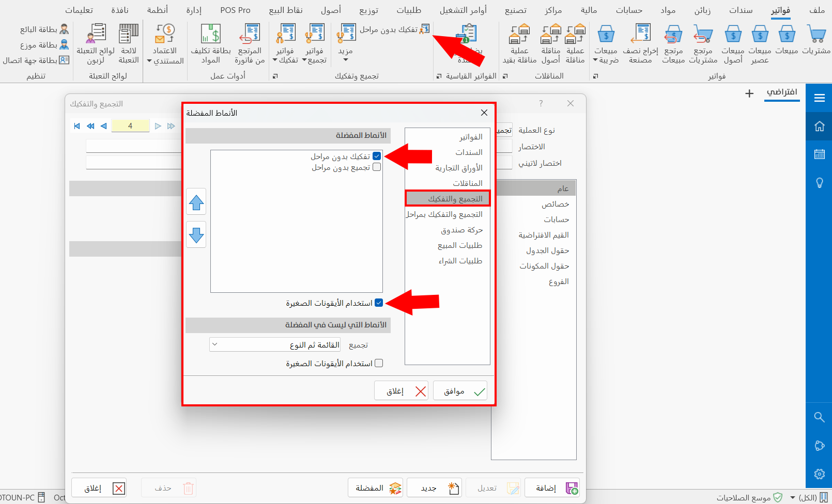Click إغلاق button of assembly window
Screen dimensions: 832x504
(x=99, y=488)
